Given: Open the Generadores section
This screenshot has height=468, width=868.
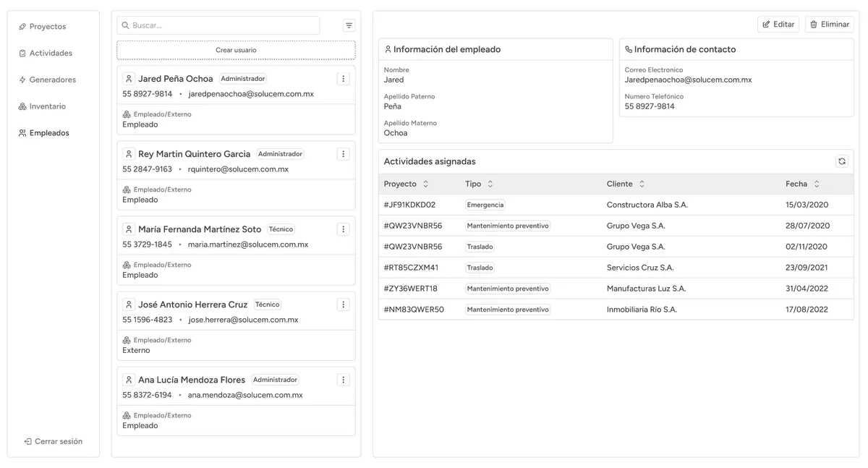Looking at the screenshot, I should 52,80.
